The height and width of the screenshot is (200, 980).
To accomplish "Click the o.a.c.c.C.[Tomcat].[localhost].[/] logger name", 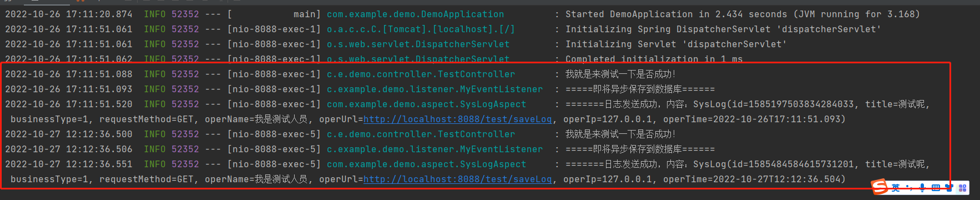I will [x=421, y=29].
